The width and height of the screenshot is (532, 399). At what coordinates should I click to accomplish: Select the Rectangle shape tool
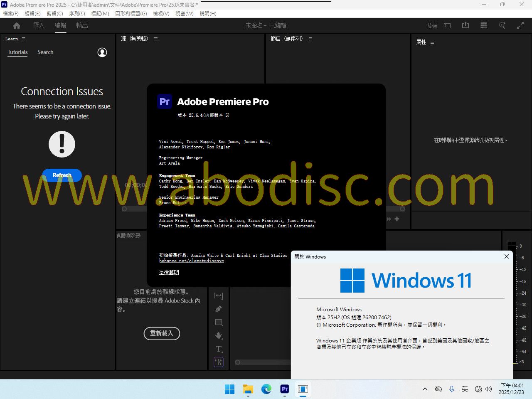click(x=219, y=322)
